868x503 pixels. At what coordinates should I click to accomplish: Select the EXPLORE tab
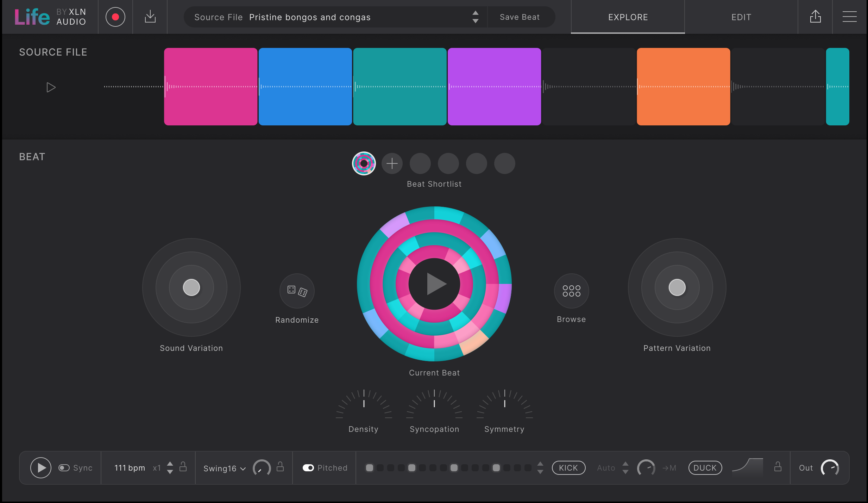tap(627, 17)
